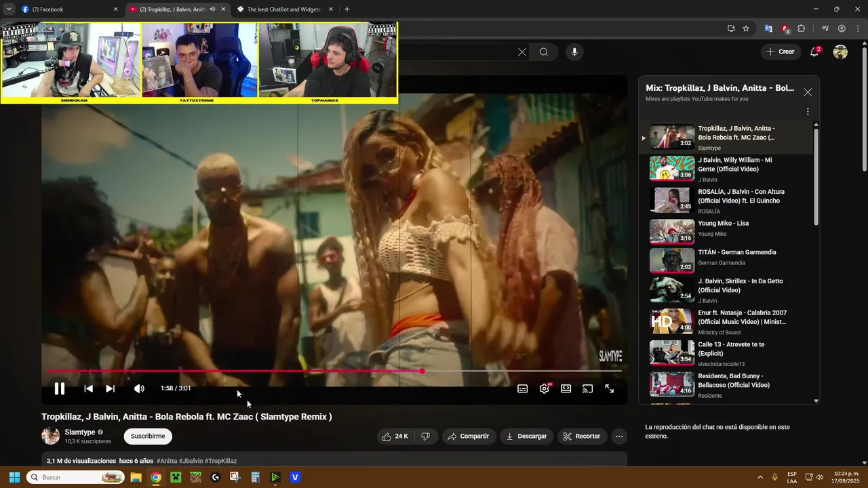The image size is (868, 488).
Task: Skip to the previous video
Action: [88, 388]
